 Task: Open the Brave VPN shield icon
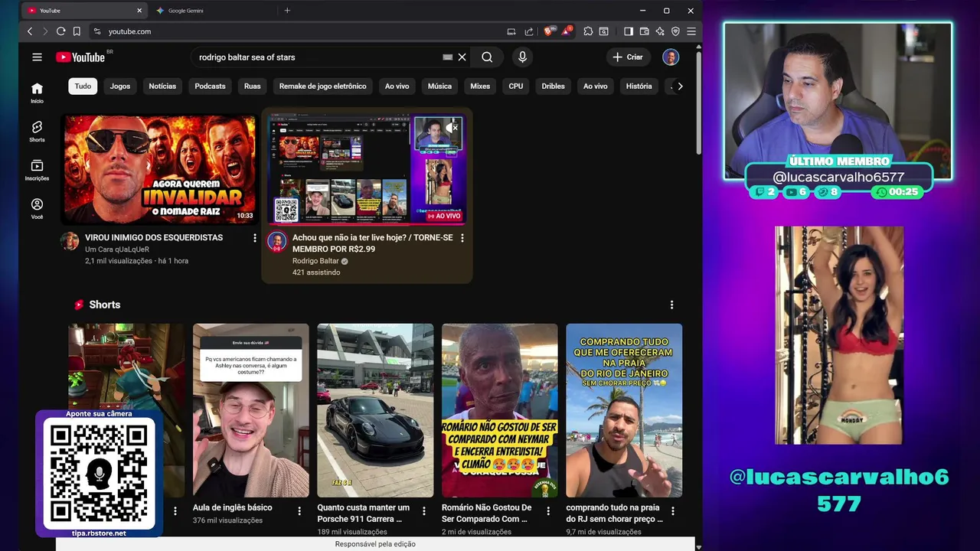(x=675, y=31)
